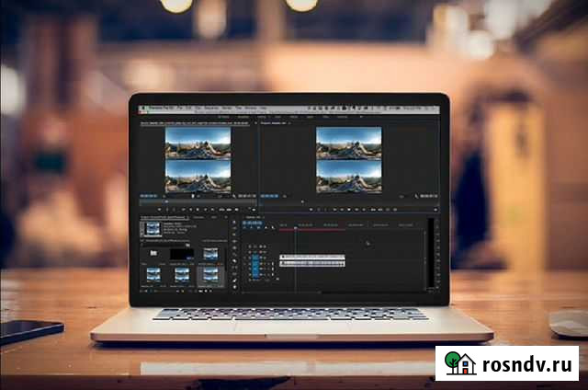Toggle the V1 video track target button
Image resolution: width=588 pixels, height=390 pixels.
tap(255, 257)
